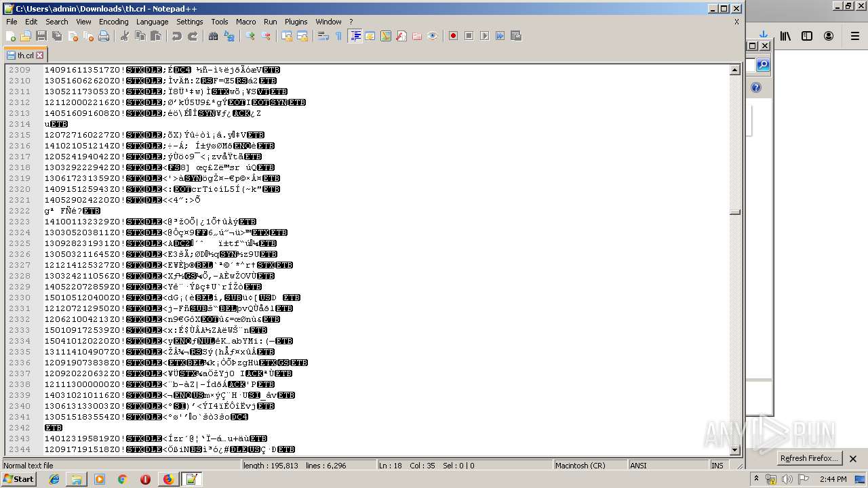Image resolution: width=868 pixels, height=488 pixels.
Task: Open the Function List panel icon
Action: 401,36
